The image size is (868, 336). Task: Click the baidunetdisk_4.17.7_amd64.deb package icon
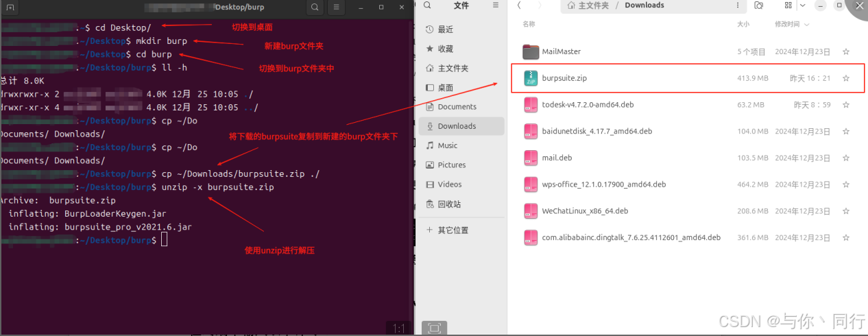point(531,131)
